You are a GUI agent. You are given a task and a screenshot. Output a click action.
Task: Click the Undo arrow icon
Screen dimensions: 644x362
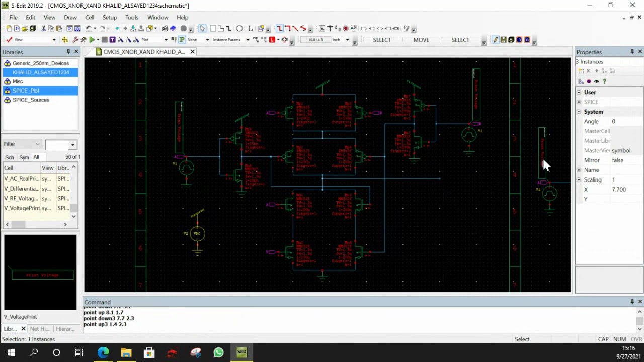point(89,28)
